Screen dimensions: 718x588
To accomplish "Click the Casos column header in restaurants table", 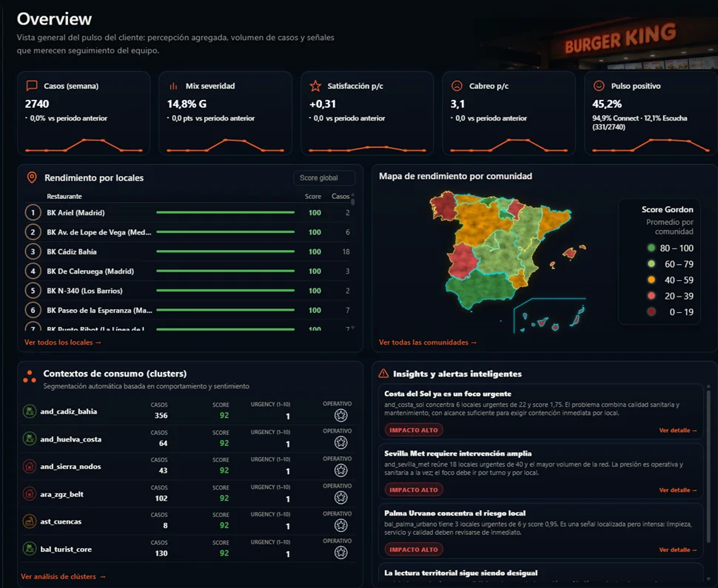I will click(340, 196).
